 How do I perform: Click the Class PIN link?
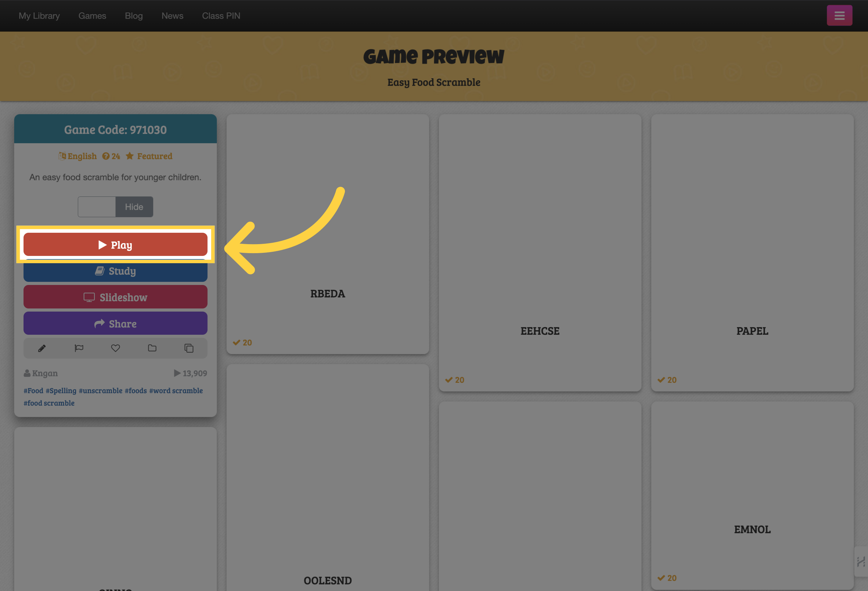pos(221,15)
